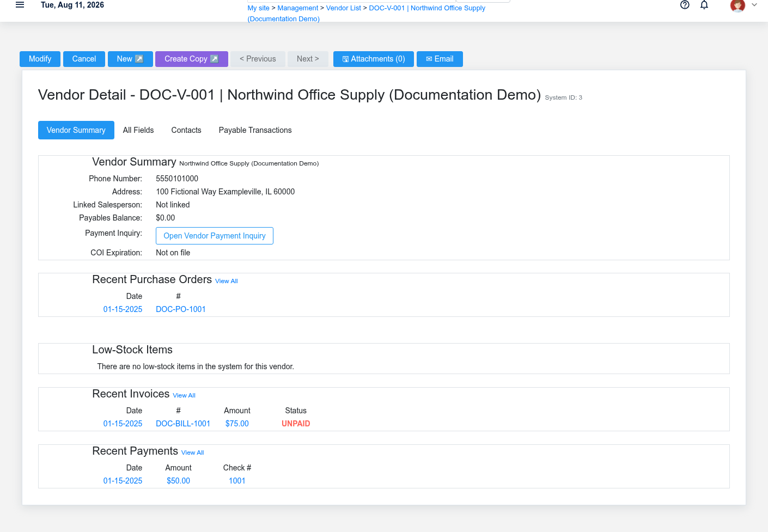Image resolution: width=768 pixels, height=532 pixels.
Task: Switch to the All Fields tab
Action: click(x=138, y=130)
